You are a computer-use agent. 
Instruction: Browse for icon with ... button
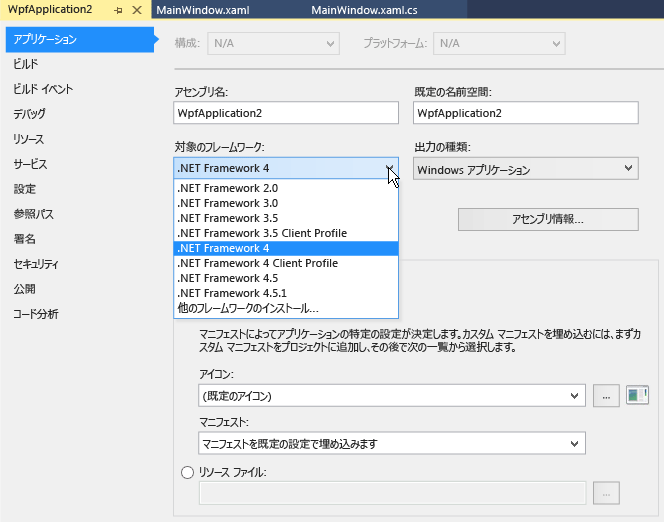[x=606, y=395]
